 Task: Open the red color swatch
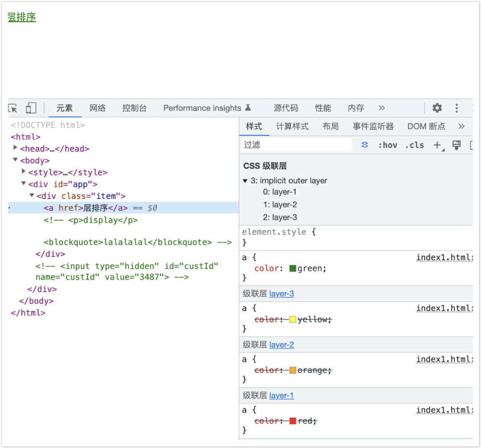(x=293, y=421)
